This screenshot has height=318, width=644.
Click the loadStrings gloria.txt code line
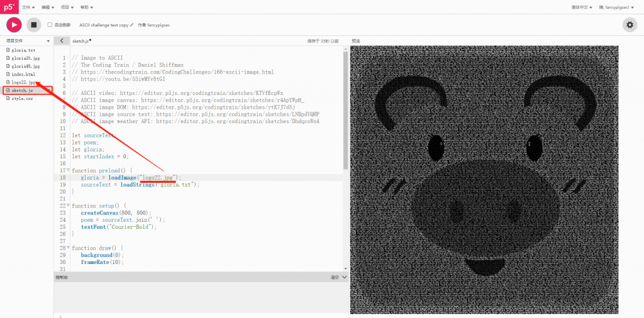point(140,185)
